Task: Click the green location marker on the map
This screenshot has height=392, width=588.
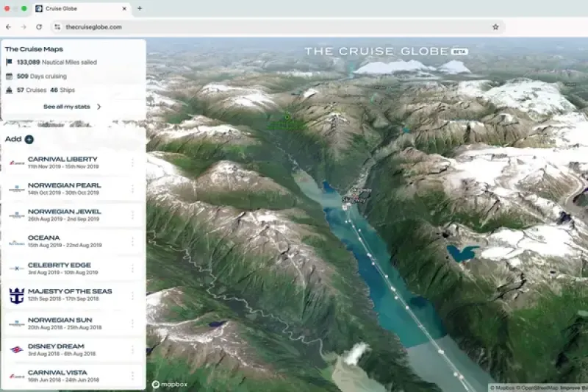Action: [x=287, y=117]
